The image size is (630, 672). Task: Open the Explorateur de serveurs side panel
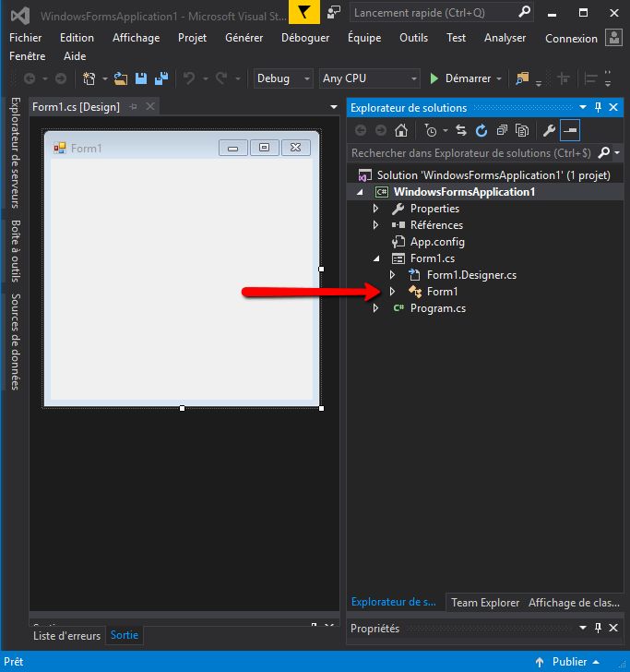[15, 152]
